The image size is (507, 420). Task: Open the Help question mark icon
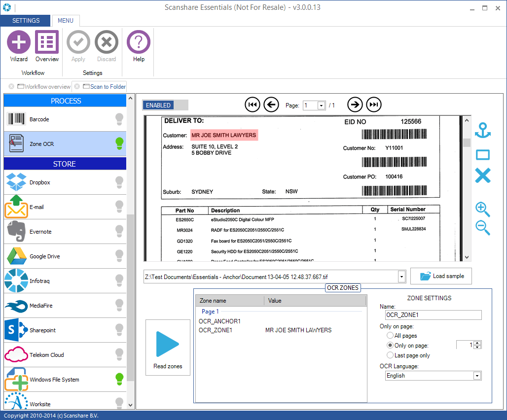click(x=139, y=42)
